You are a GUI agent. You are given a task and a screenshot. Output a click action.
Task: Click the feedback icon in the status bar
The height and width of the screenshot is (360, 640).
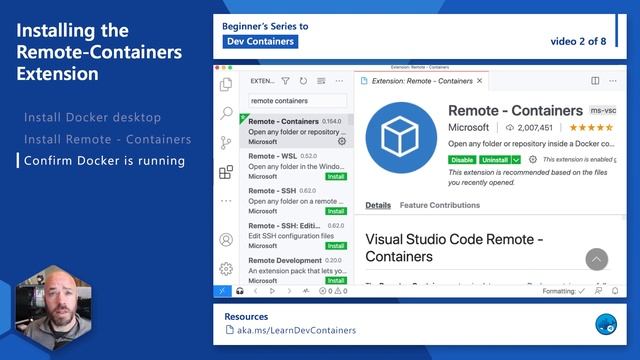coord(598,291)
